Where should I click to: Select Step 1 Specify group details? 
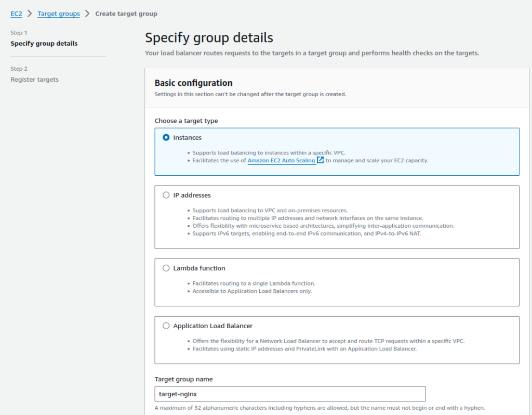click(44, 44)
